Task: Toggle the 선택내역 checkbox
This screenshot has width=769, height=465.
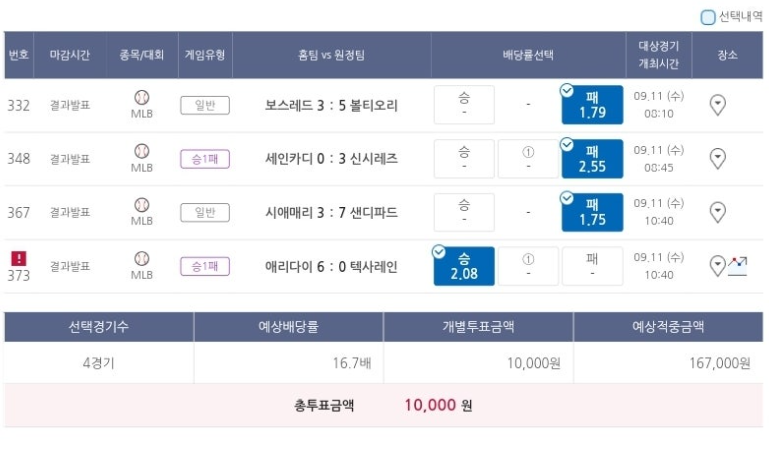Action: tap(708, 17)
